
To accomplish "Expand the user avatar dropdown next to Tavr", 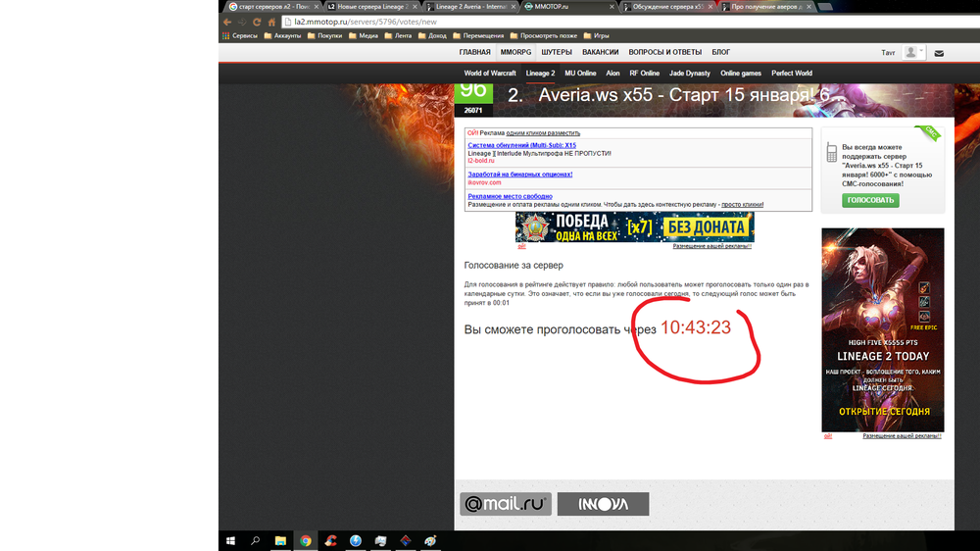I will pyautogui.click(x=914, y=52).
